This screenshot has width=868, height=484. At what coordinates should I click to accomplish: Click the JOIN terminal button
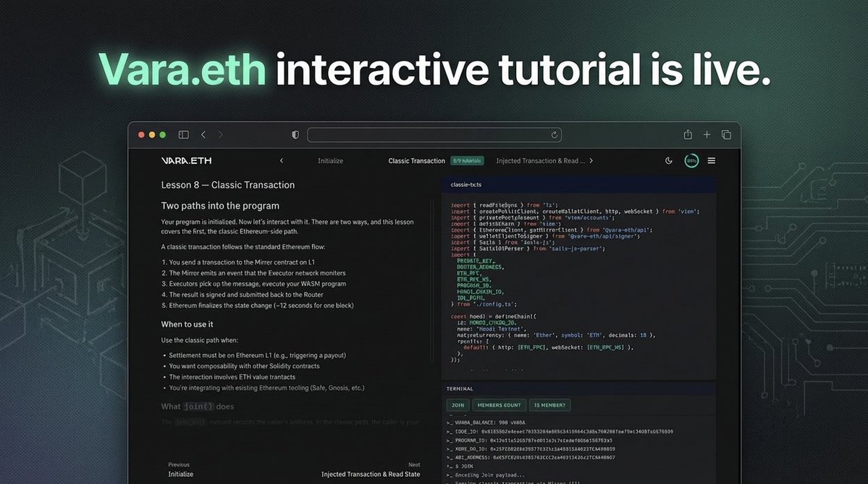point(458,405)
